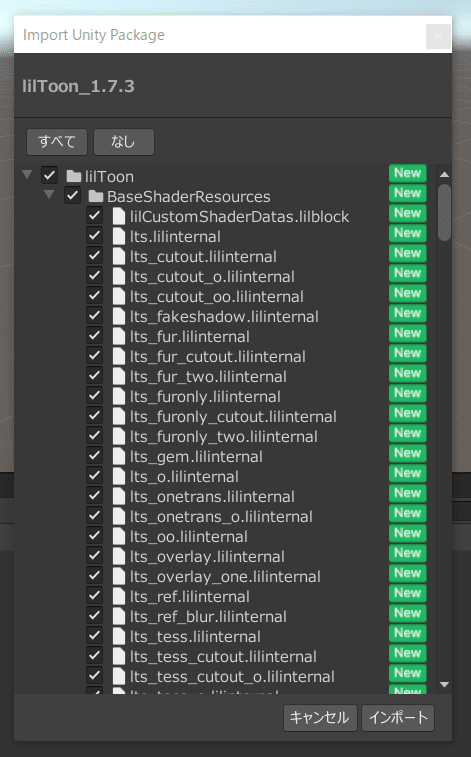Click file icon of lts_tess.lilinternal
The image size is (471, 757).
pos(119,637)
